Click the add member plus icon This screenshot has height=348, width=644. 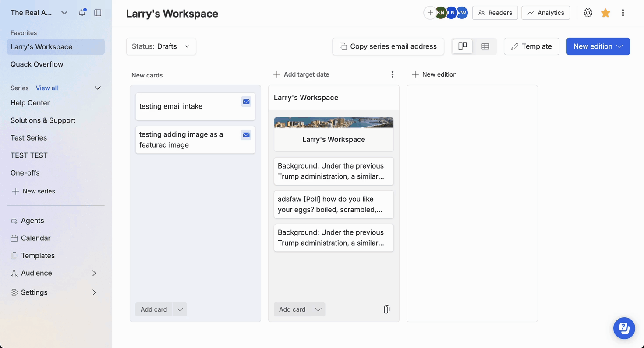430,13
